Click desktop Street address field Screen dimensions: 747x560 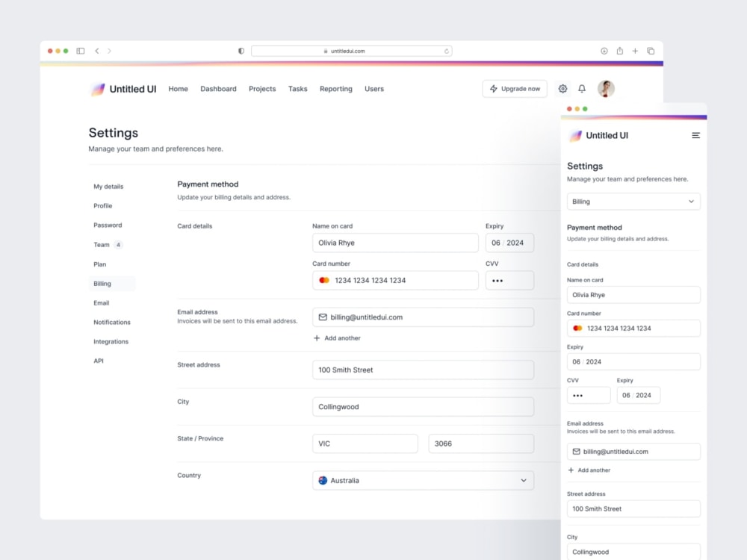423,370
